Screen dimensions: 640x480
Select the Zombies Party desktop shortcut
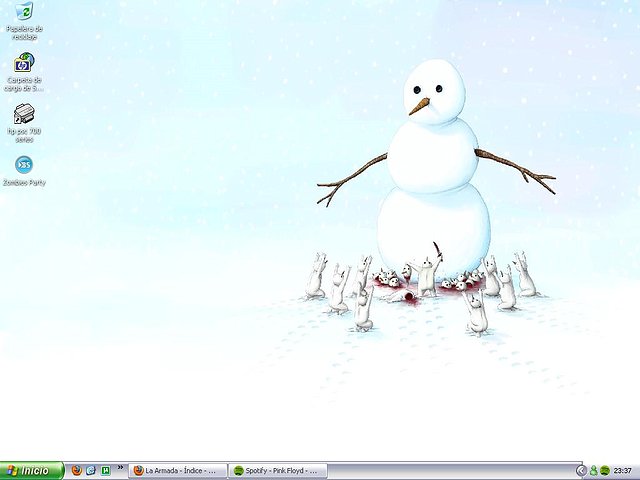(24, 171)
